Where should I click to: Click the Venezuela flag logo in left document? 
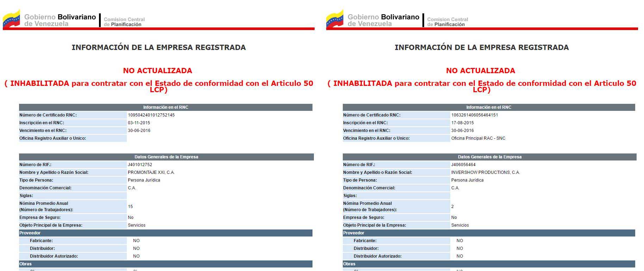click(x=12, y=19)
